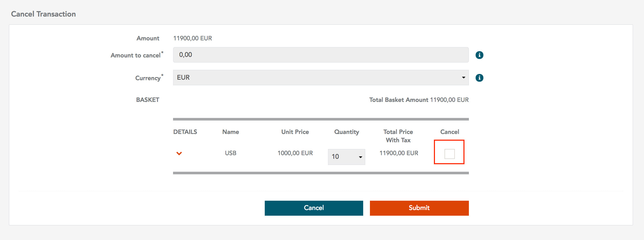Click the DETAILS column header

(185, 132)
